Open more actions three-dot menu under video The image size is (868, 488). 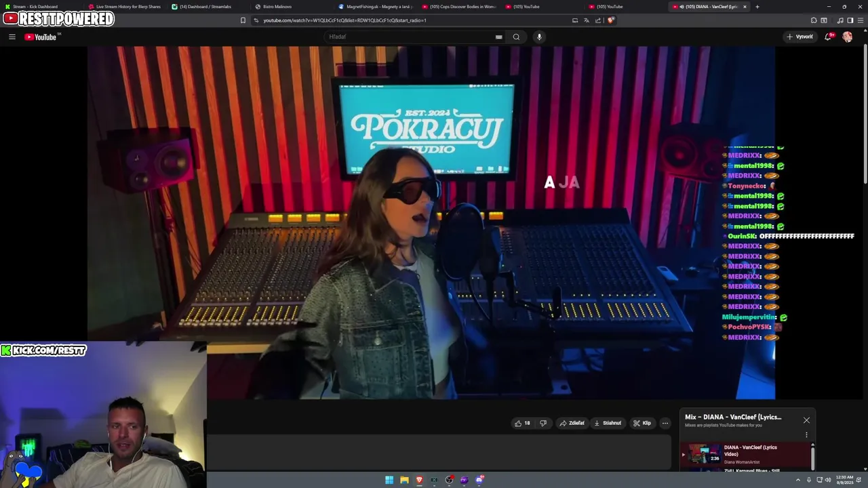click(665, 423)
